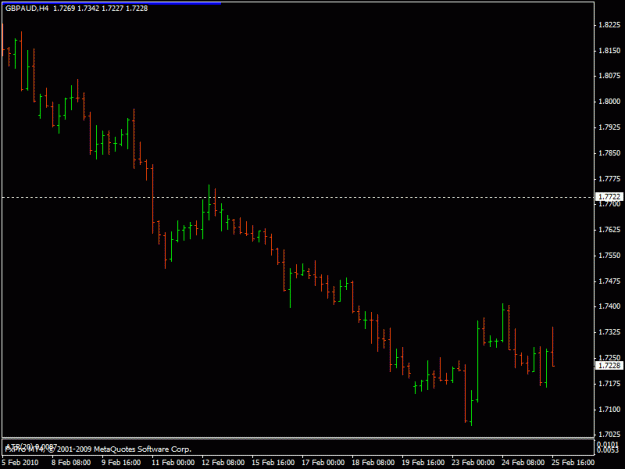Click the 1.7625 price axis label

tap(609, 230)
